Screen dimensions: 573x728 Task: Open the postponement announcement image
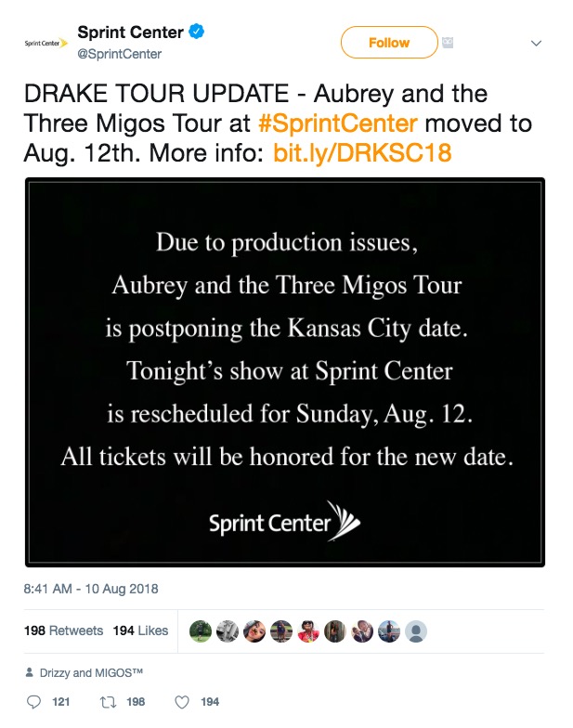(285, 372)
